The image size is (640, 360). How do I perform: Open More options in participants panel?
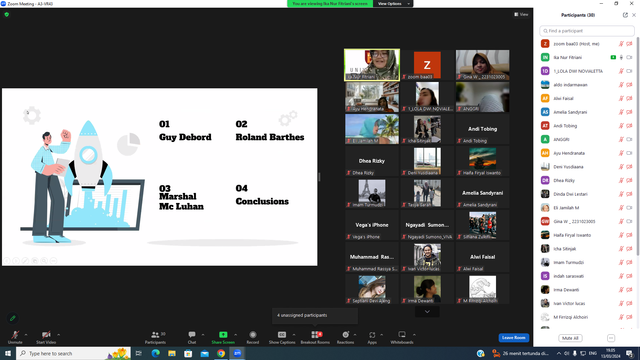611,338
